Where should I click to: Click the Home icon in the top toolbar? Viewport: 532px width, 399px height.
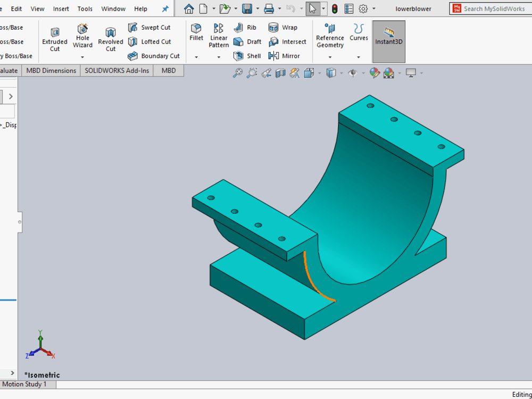[189, 9]
